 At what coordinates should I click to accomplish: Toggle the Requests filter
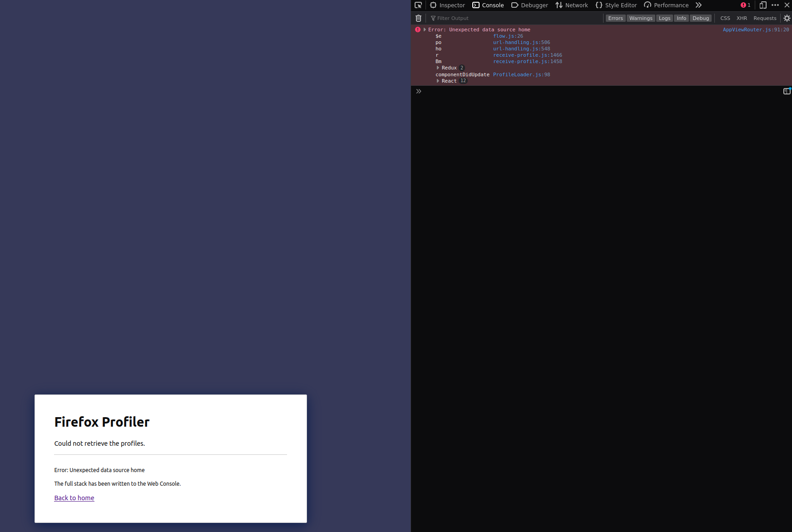pyautogui.click(x=765, y=18)
